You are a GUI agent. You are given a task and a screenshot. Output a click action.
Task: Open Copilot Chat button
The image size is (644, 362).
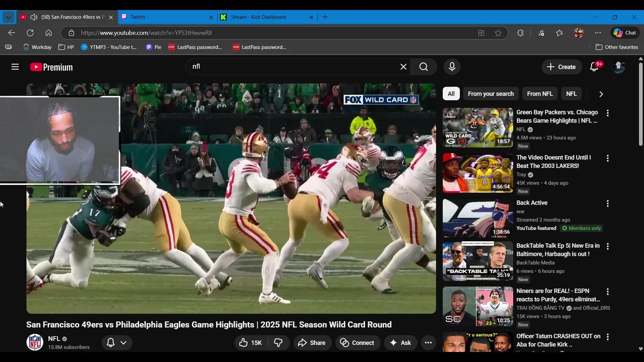point(625,33)
